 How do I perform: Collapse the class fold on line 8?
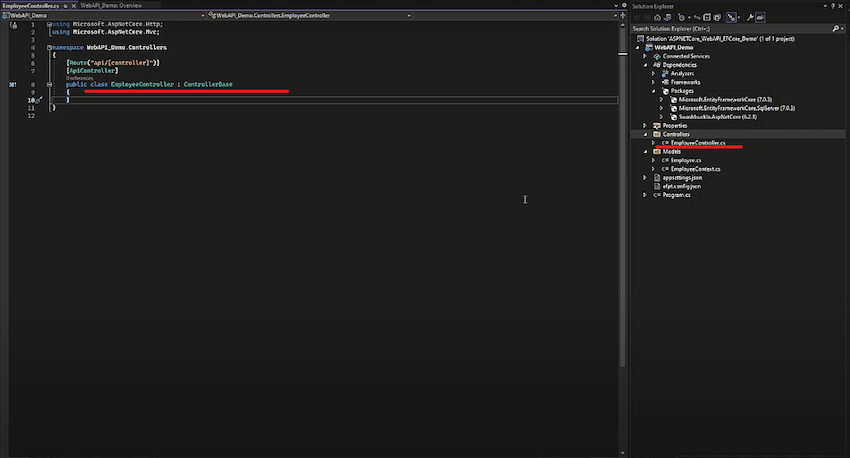pyautogui.click(x=49, y=85)
